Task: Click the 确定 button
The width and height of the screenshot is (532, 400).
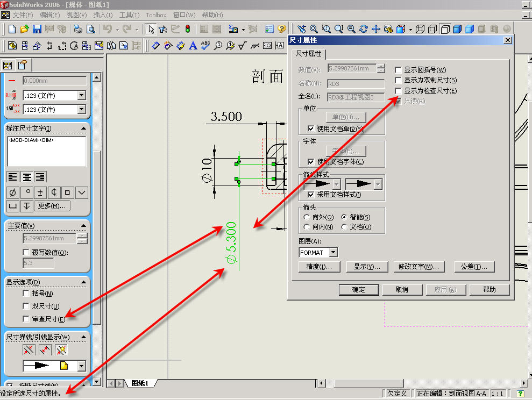Action: click(358, 290)
